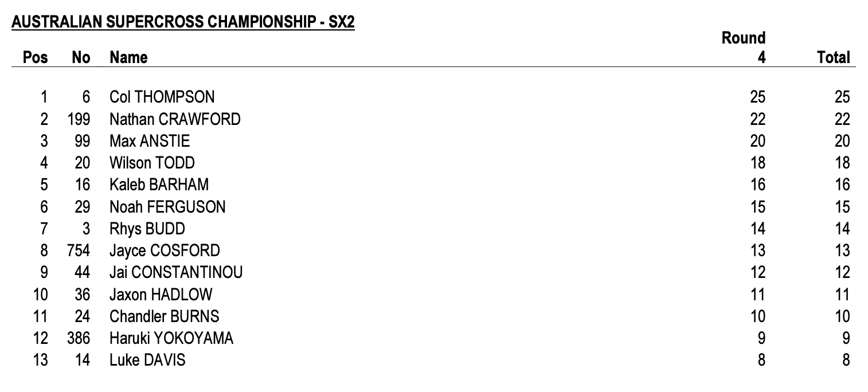Screen dimensions: 868x392
Task: Click Rhys BUDD's Total column value
Action: coord(842,229)
